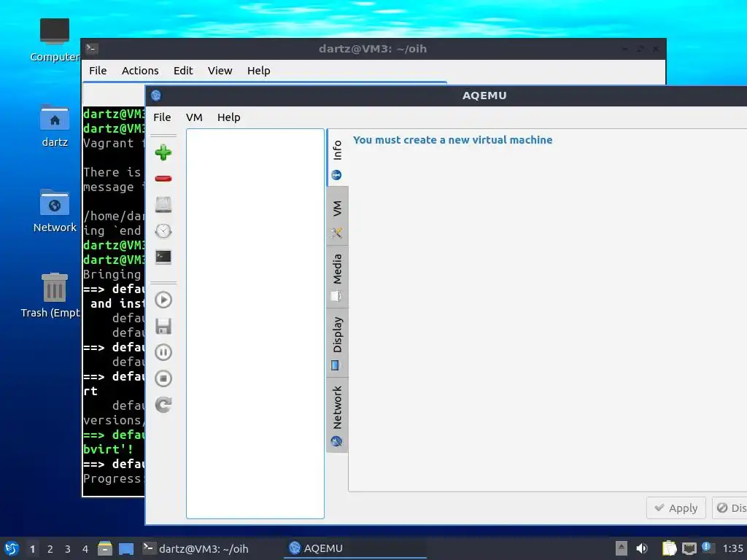Click the show desktop icon in taskbar
The height and width of the screenshot is (560, 747).
click(125, 548)
